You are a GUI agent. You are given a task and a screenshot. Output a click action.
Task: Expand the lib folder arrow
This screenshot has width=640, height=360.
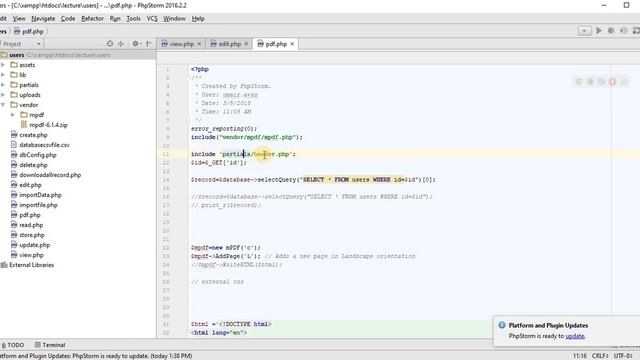click(3, 75)
